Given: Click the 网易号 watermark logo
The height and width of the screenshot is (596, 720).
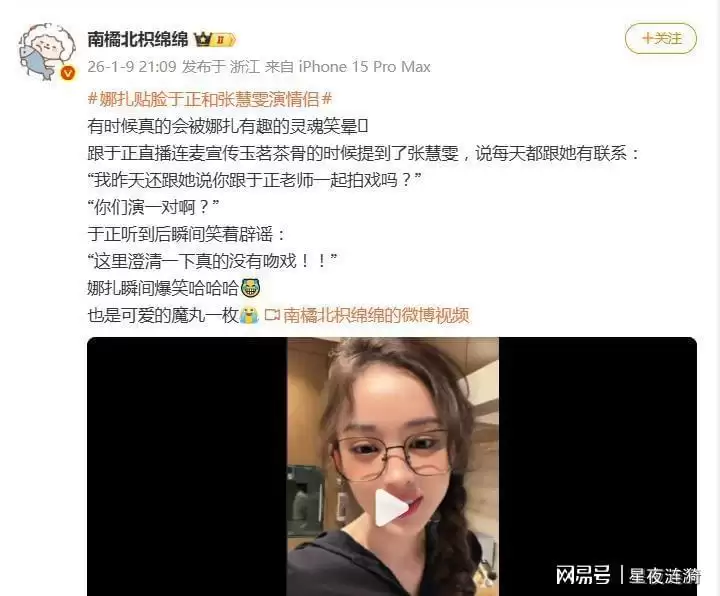Looking at the screenshot, I should 583,575.
